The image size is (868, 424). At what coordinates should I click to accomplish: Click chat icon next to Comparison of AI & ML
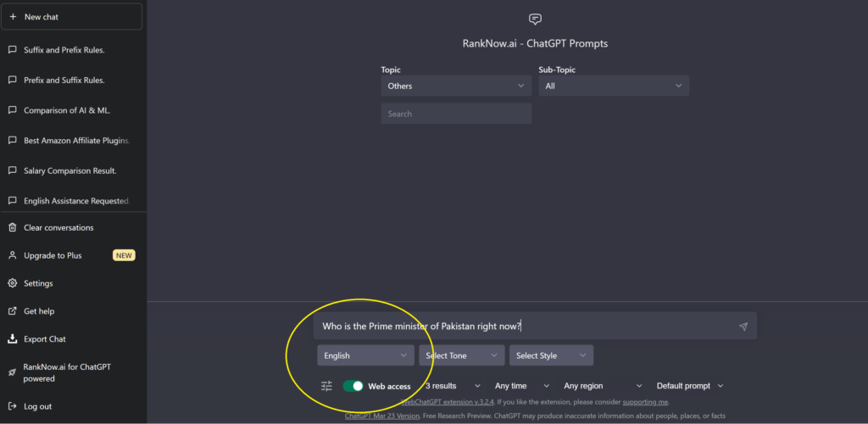[x=12, y=110]
